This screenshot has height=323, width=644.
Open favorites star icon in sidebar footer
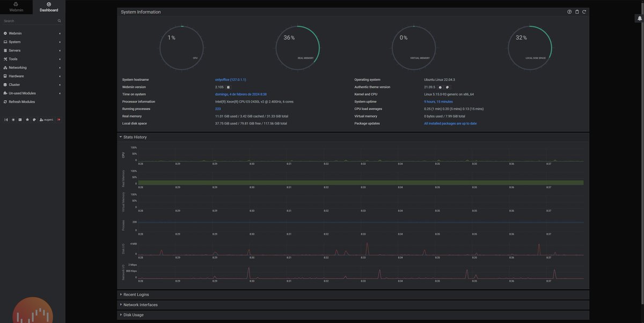pyautogui.click(x=27, y=120)
